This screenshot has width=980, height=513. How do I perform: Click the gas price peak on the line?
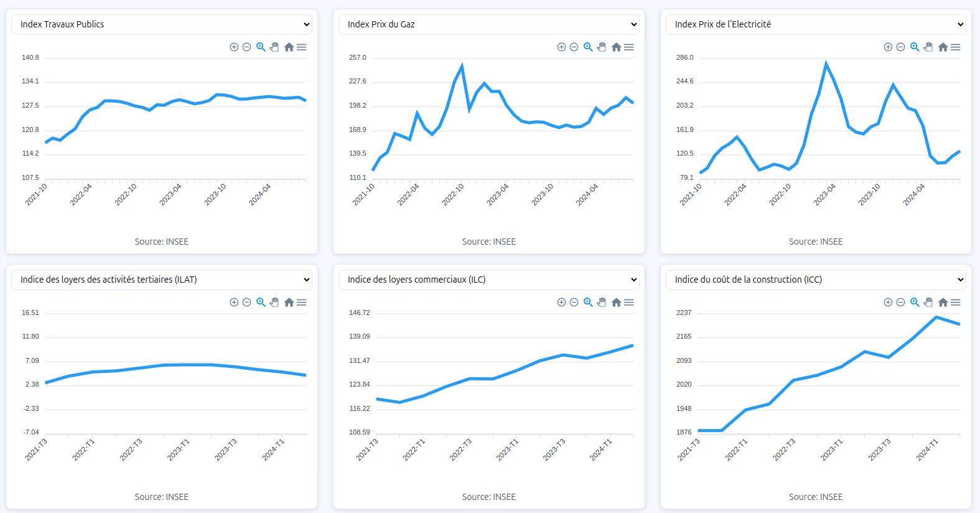click(462, 65)
